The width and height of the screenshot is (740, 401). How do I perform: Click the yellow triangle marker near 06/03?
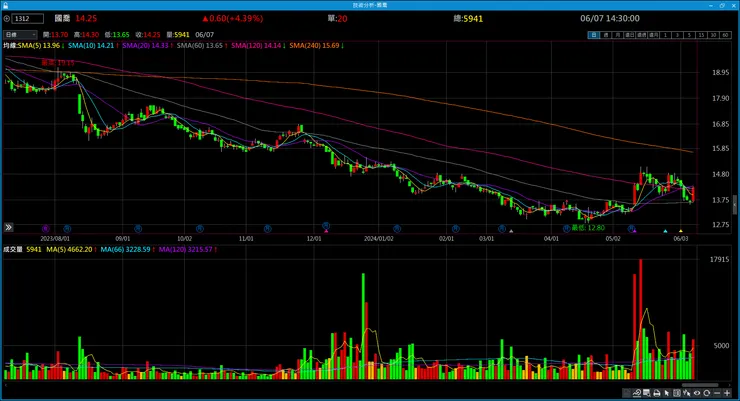(681, 231)
